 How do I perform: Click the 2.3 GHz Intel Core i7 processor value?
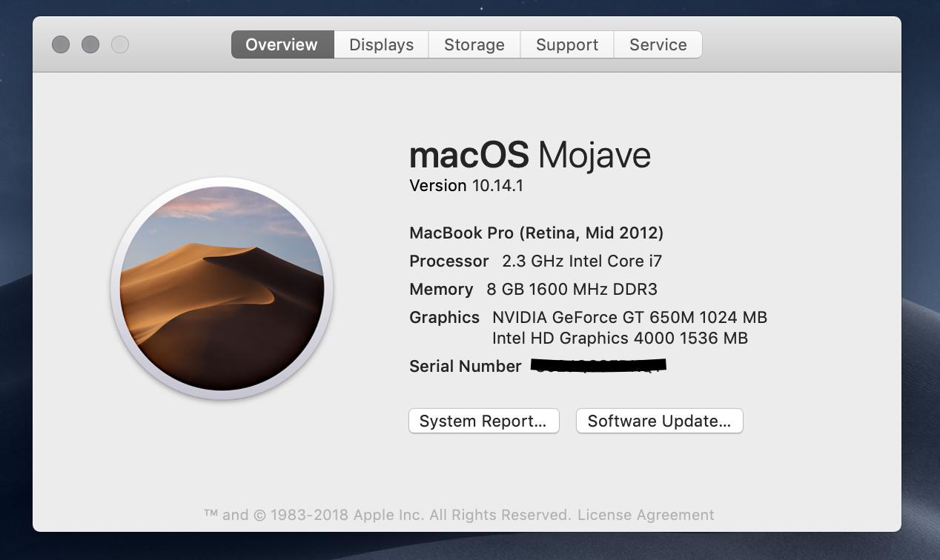tap(582, 261)
